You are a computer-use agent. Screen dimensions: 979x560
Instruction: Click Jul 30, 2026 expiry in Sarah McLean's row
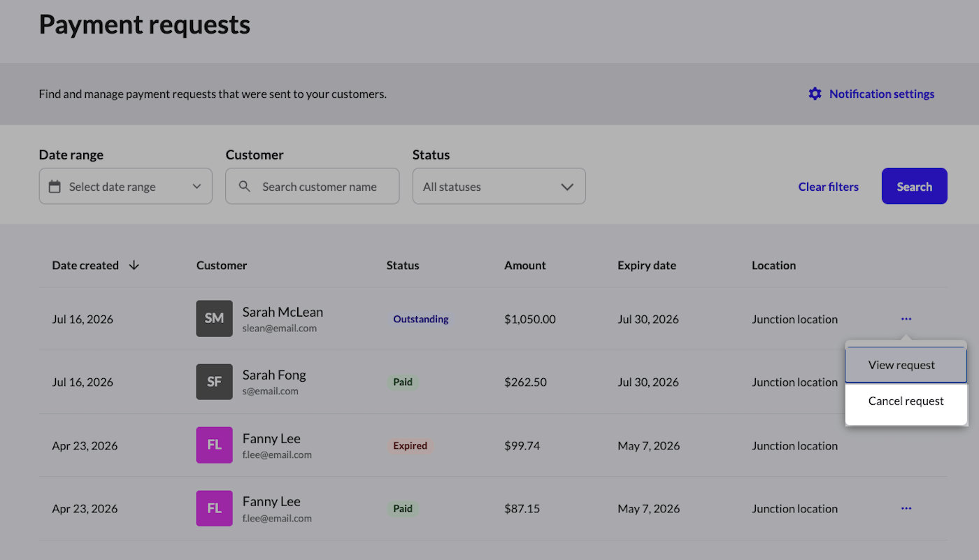[648, 320]
